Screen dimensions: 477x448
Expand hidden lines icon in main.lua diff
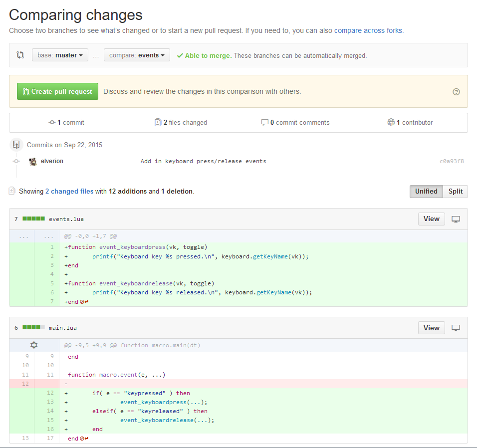point(34,345)
